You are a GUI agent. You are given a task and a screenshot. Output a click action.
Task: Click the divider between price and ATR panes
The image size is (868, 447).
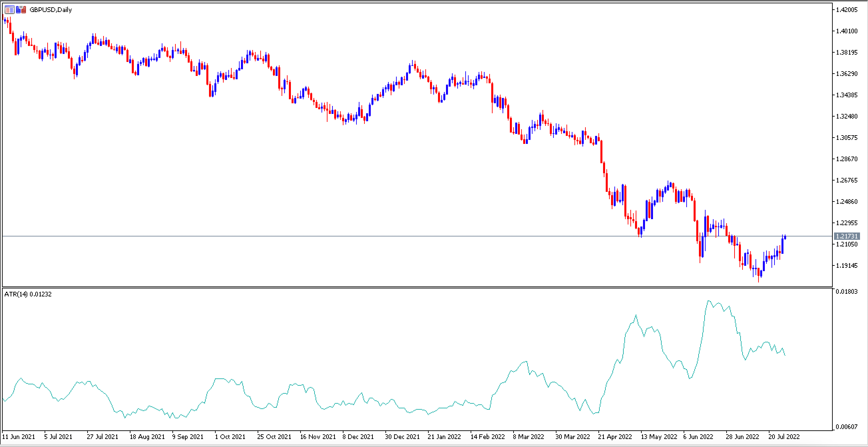[x=417, y=287]
